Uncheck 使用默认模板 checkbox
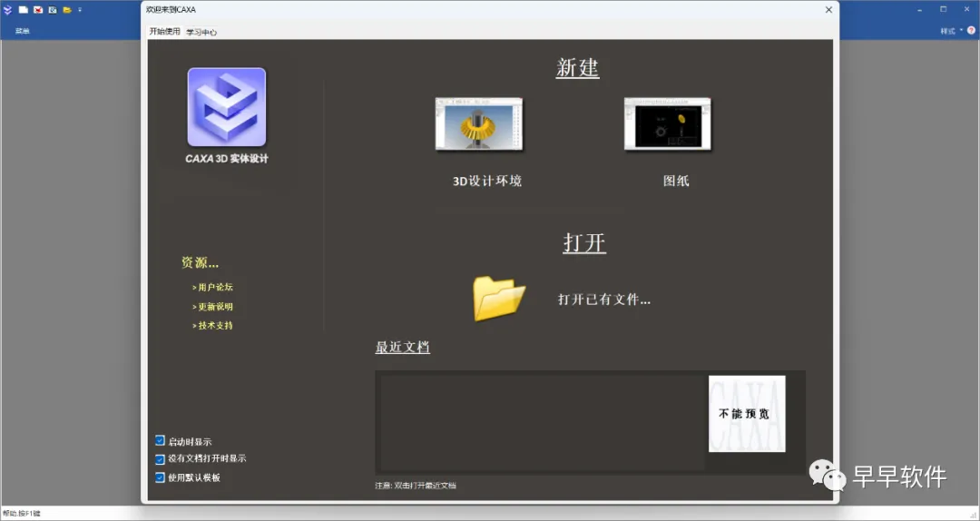Screen dimensions: 980x521 pyautogui.click(x=160, y=477)
